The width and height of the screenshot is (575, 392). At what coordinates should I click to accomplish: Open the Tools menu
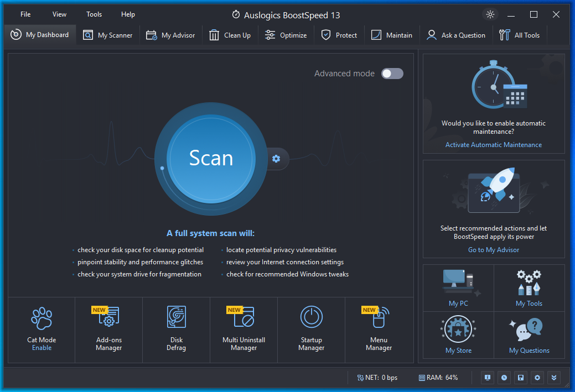point(94,14)
